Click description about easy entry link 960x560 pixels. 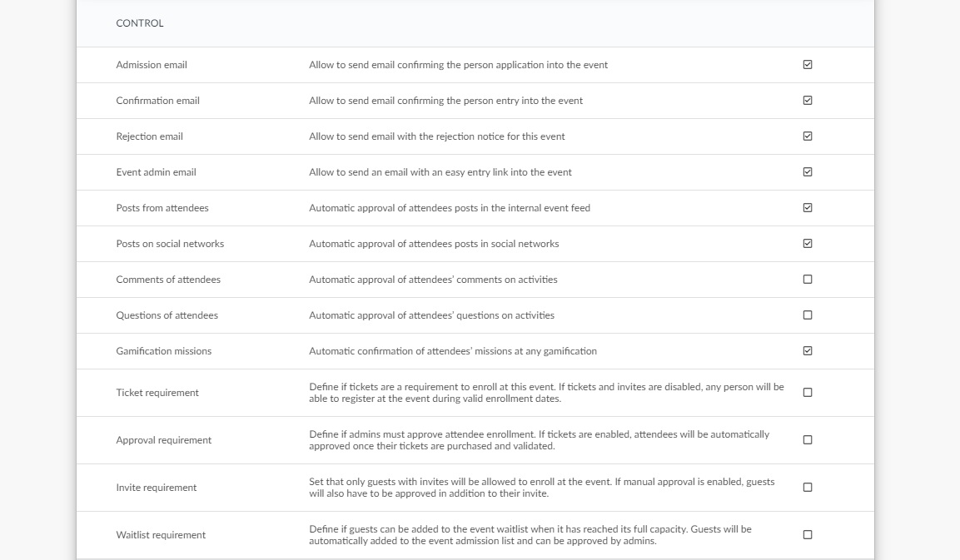tap(440, 172)
